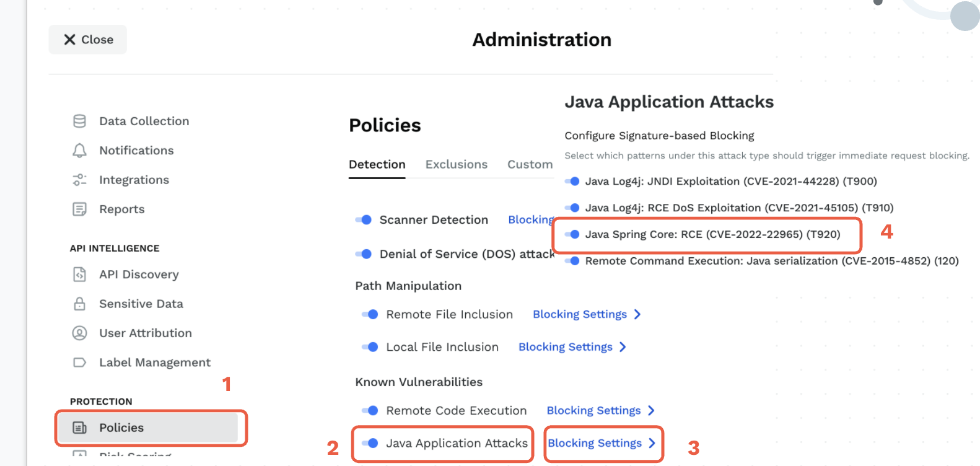The height and width of the screenshot is (466, 980).
Task: Disable Java Spring Core RCE blocking toggle
Action: [x=572, y=234]
